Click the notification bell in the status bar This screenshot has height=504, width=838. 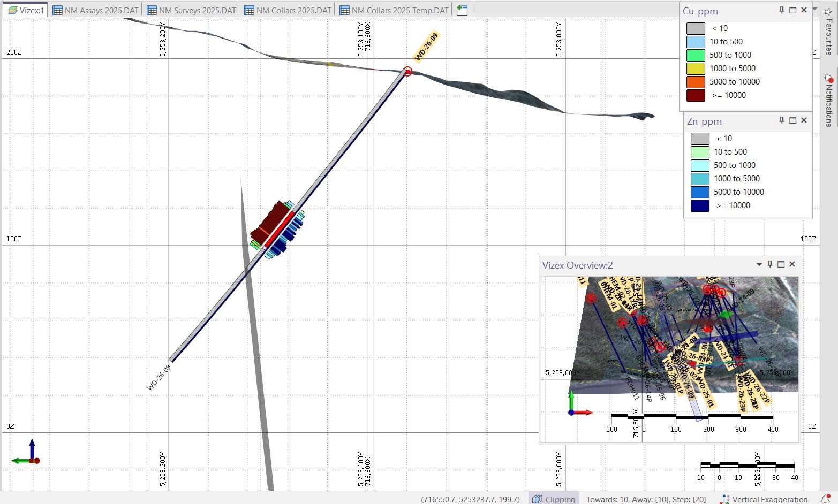[x=825, y=498]
